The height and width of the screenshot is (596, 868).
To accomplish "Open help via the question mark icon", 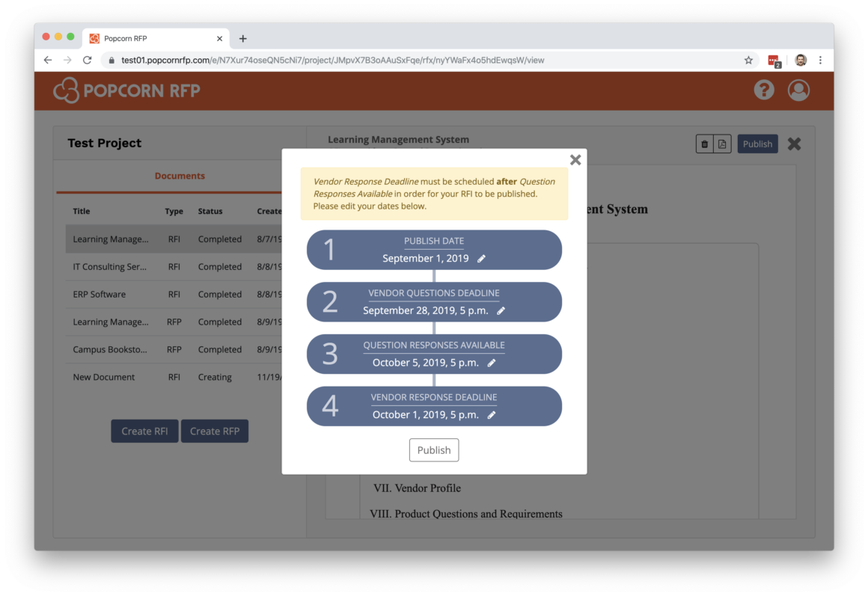I will click(763, 90).
